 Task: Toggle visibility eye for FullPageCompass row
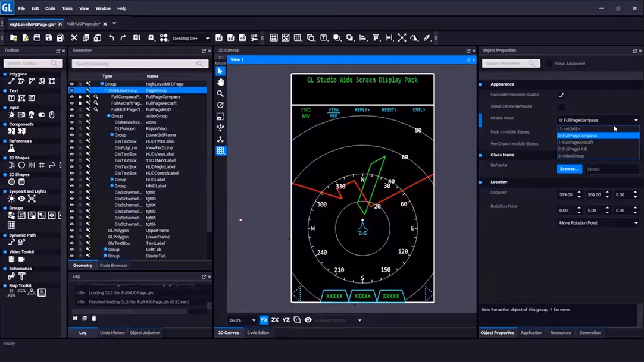pos(72,97)
